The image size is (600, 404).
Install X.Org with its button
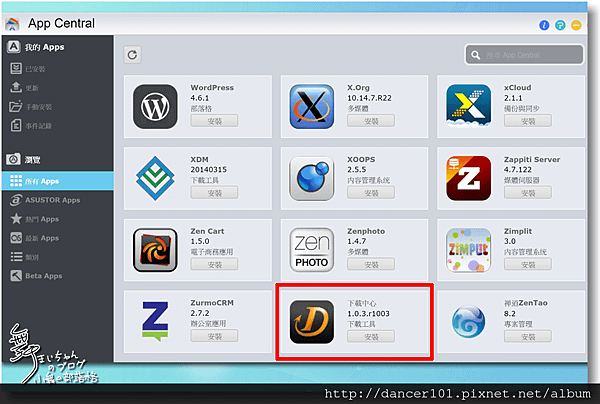(371, 121)
